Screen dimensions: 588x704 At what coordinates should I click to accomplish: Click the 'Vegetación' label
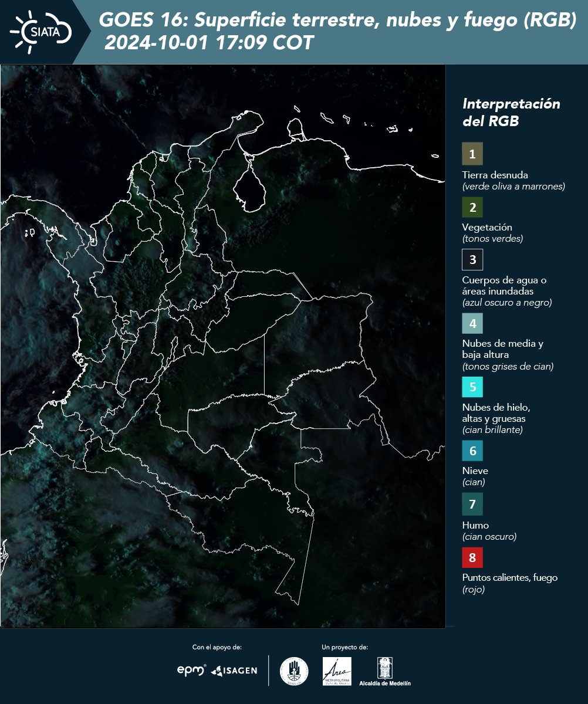click(x=487, y=227)
